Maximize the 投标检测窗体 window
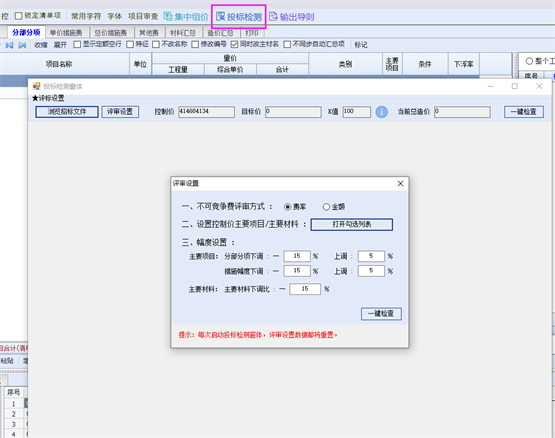The width and height of the screenshot is (555, 438). (x=515, y=86)
